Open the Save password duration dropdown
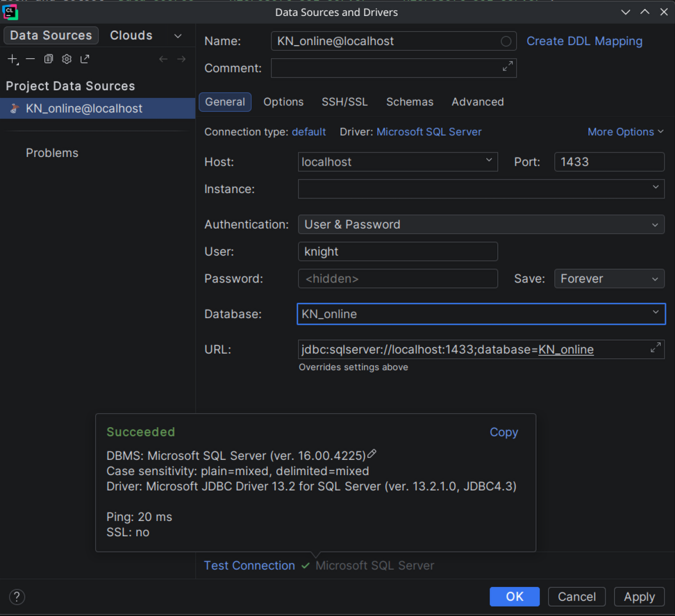675x616 pixels. (608, 278)
